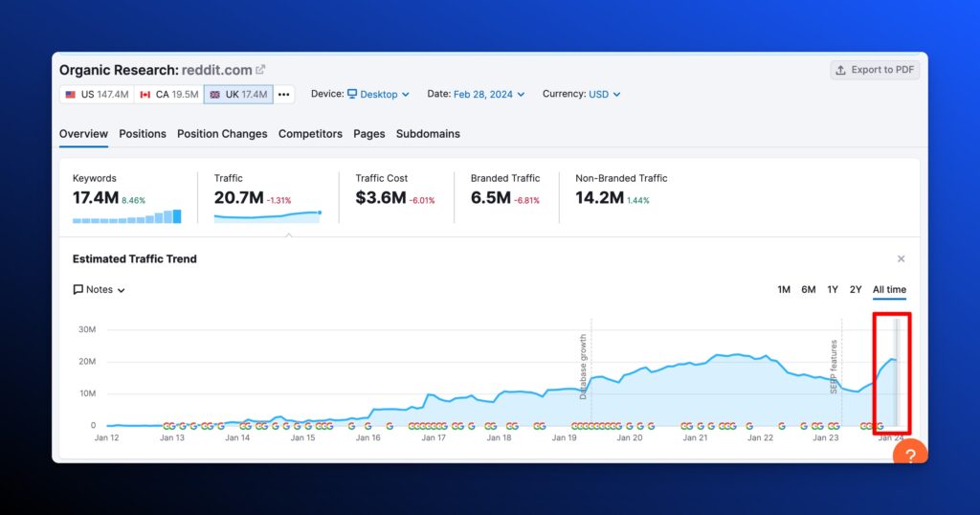Viewport: 980px width, 515px height.
Task: Set chart range to 1Y
Action: click(833, 290)
